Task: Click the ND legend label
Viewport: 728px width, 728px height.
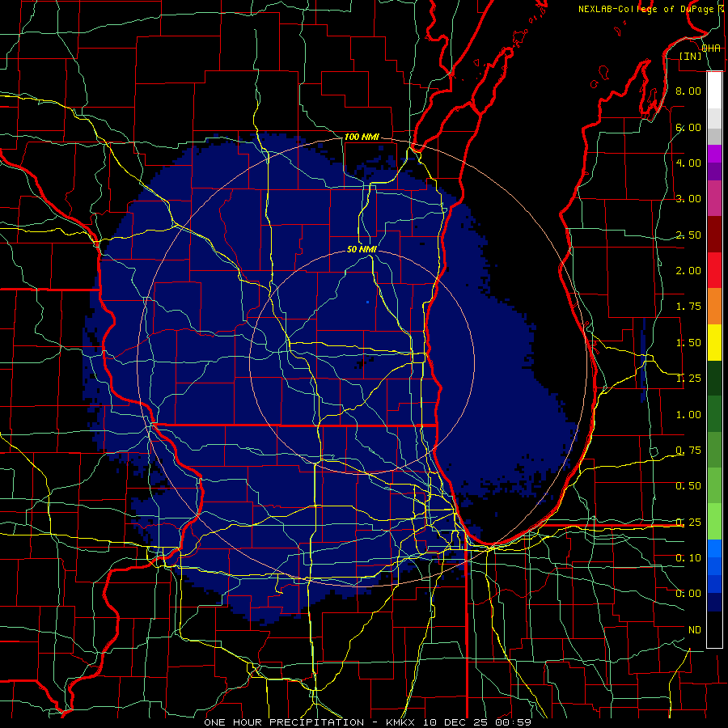Action: coord(695,630)
